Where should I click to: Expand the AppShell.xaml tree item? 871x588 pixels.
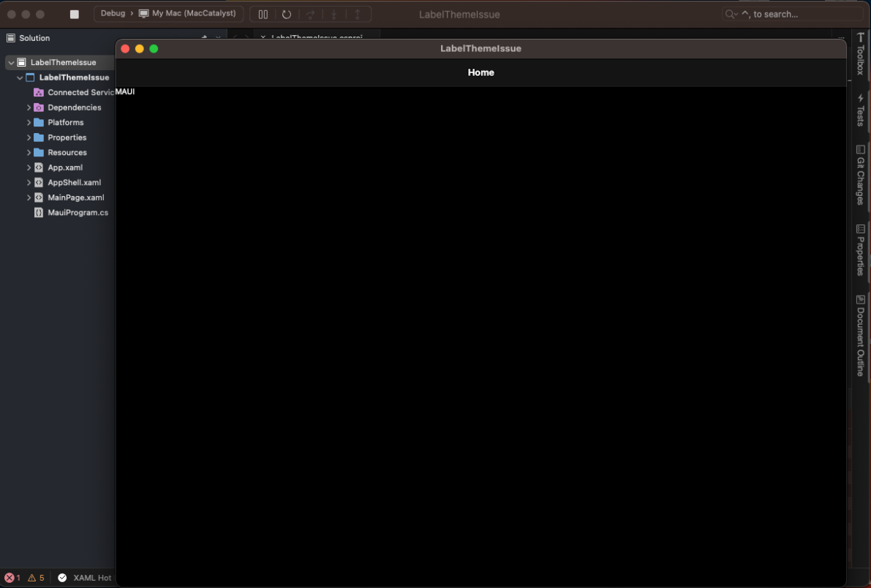pos(29,182)
